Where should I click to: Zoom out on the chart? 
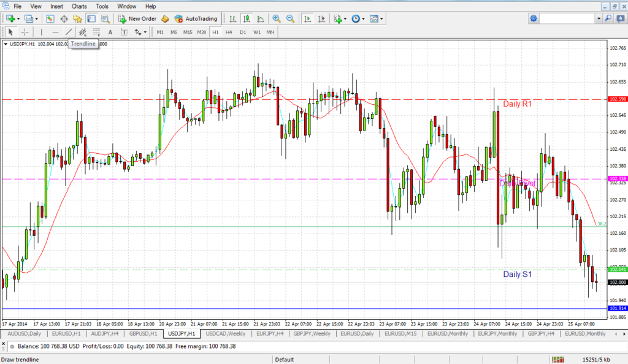click(290, 19)
